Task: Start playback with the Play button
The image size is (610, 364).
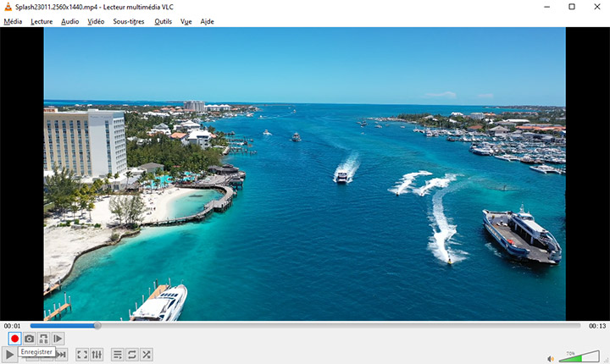Action: [x=9, y=355]
